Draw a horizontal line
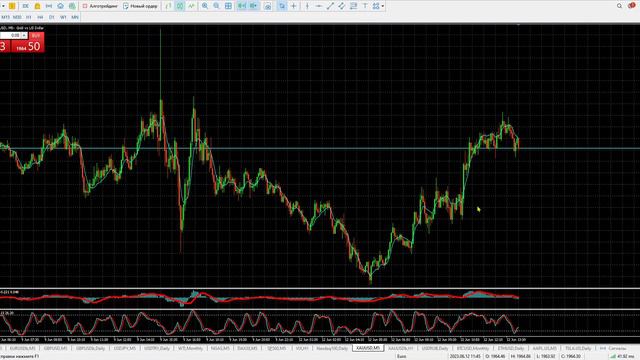The width and height of the screenshot is (640, 360). coord(318,6)
